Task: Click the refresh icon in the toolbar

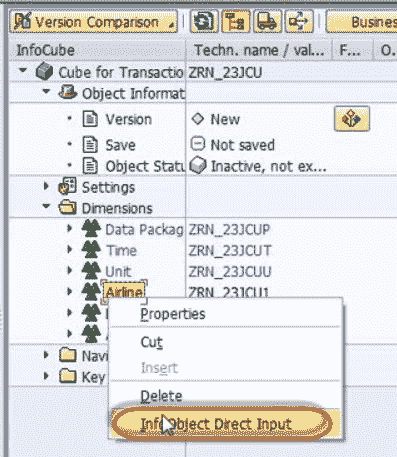Action: click(204, 21)
